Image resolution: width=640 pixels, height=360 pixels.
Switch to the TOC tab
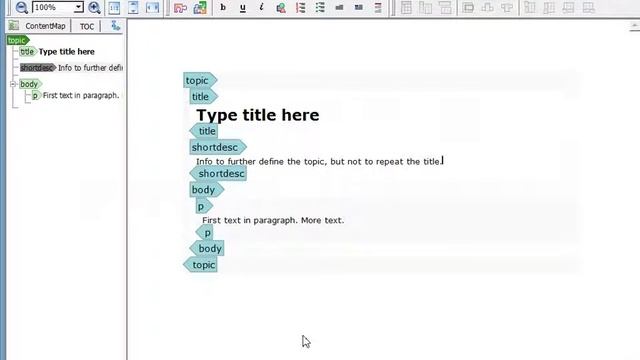[87, 26]
